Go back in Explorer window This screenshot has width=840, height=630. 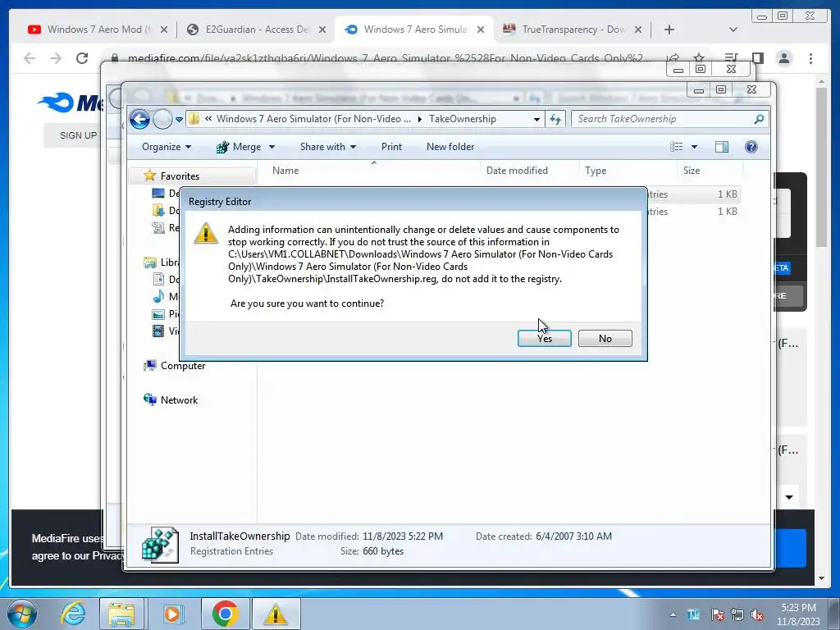pos(139,119)
